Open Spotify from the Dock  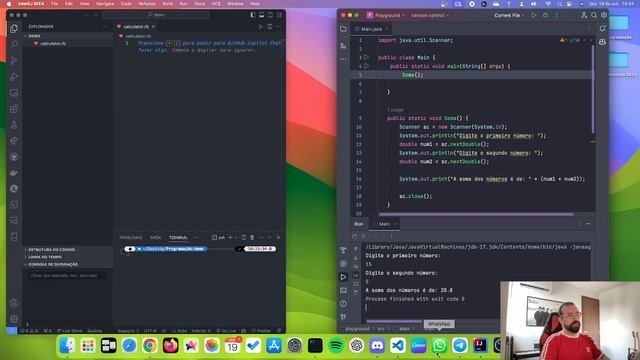click(336, 346)
